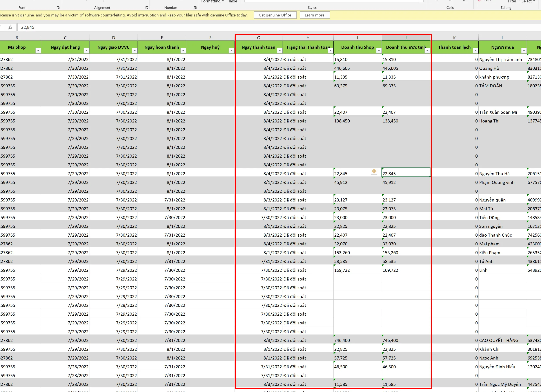This screenshot has height=392, width=541.
Task: Open the Ngày giao ĐVVC filter dropdown
Action: pyautogui.click(x=135, y=50)
